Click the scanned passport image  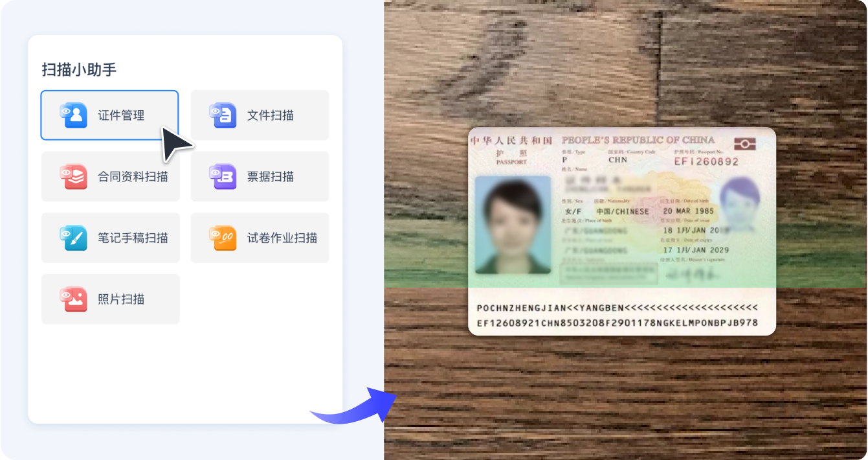[622, 231]
